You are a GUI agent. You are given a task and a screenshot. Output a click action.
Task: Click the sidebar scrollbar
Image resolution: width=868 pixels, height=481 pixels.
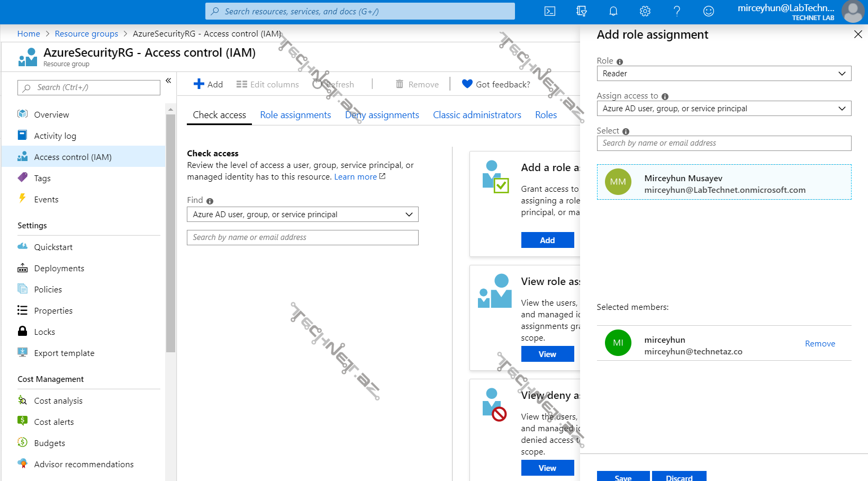pos(170,233)
